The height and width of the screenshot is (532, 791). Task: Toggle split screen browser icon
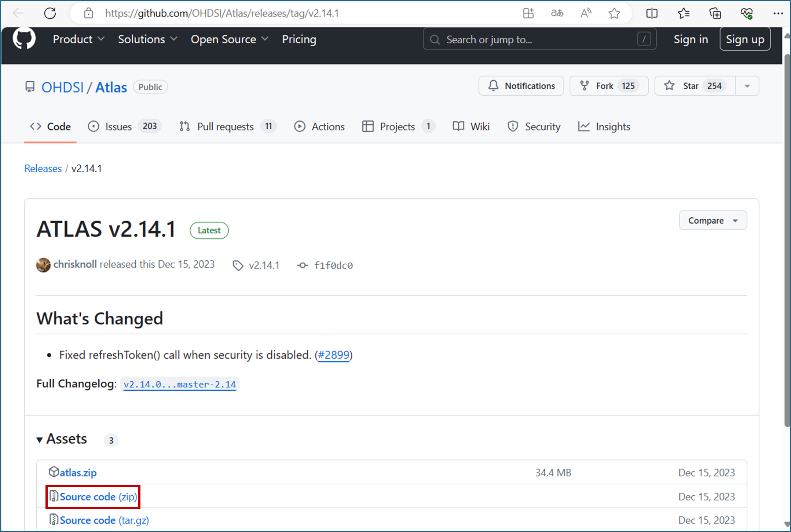coord(652,14)
